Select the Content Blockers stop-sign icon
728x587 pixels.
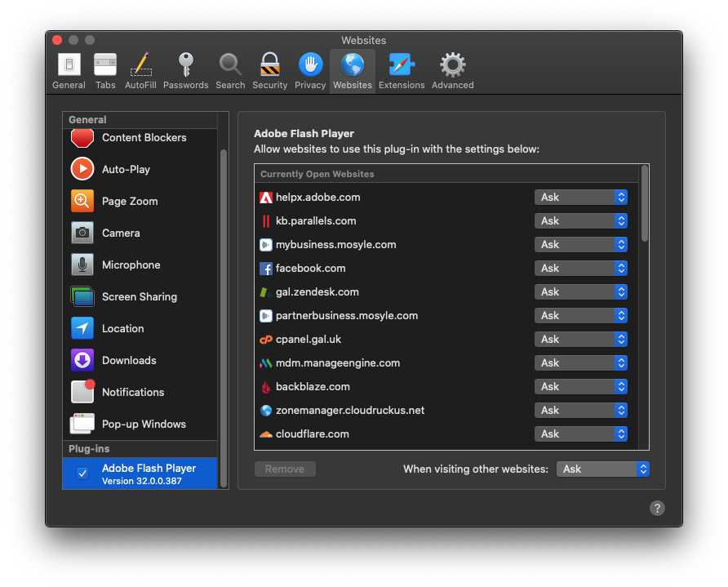click(82, 138)
